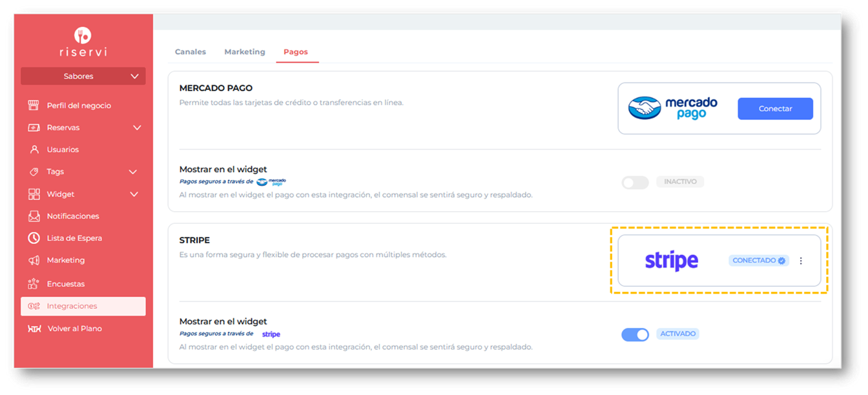
Task: Click the Conectar button for Mercado Pago
Action: point(775,108)
